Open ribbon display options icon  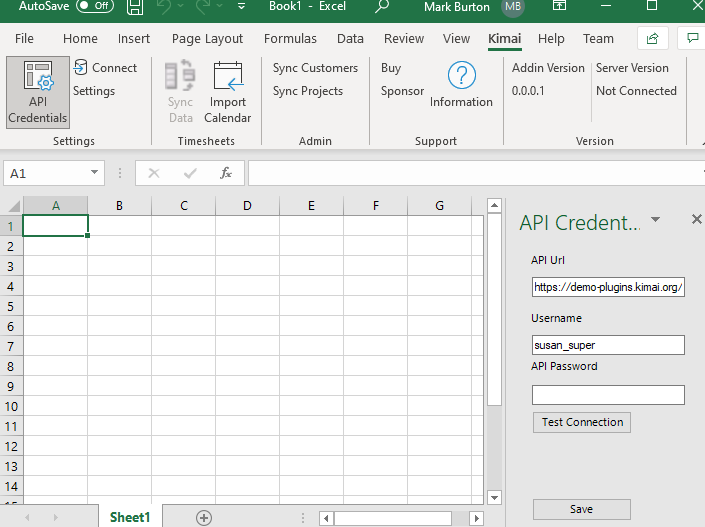[559, 6]
